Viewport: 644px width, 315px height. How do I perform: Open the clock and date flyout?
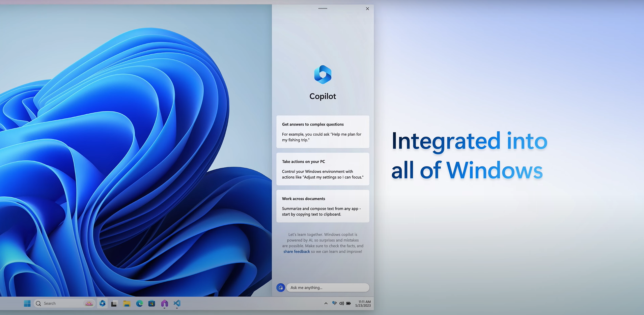coord(363,304)
